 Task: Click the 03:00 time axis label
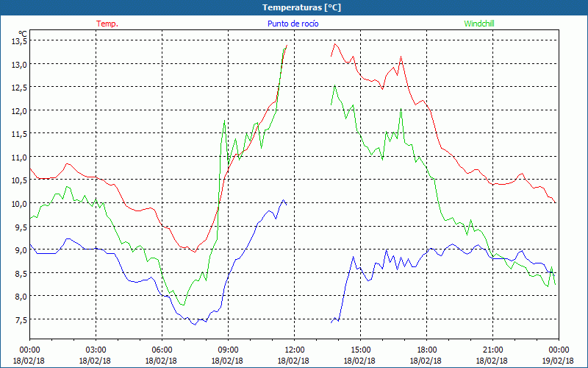click(96, 350)
